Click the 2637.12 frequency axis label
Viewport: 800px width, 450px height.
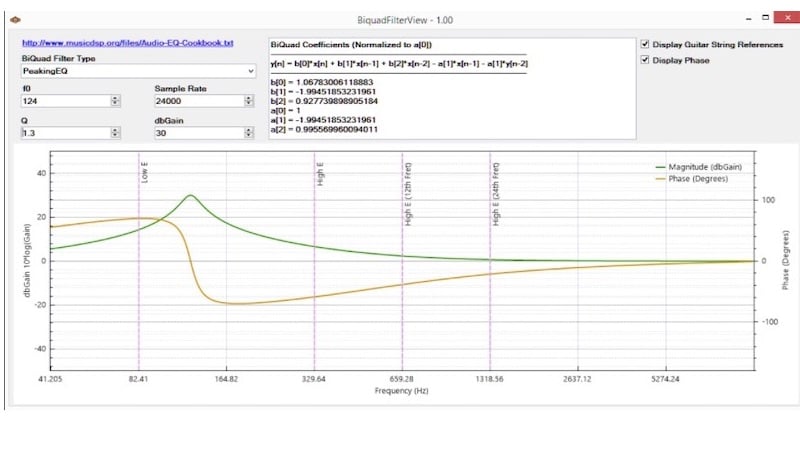tap(577, 379)
